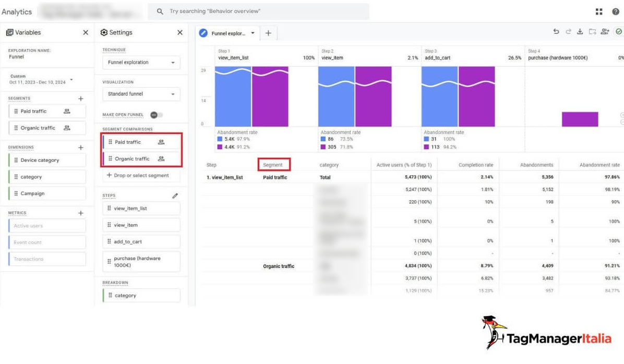Viewport: 624px width, 364px height.
Task: Click Drop or select segment
Action: click(x=141, y=175)
